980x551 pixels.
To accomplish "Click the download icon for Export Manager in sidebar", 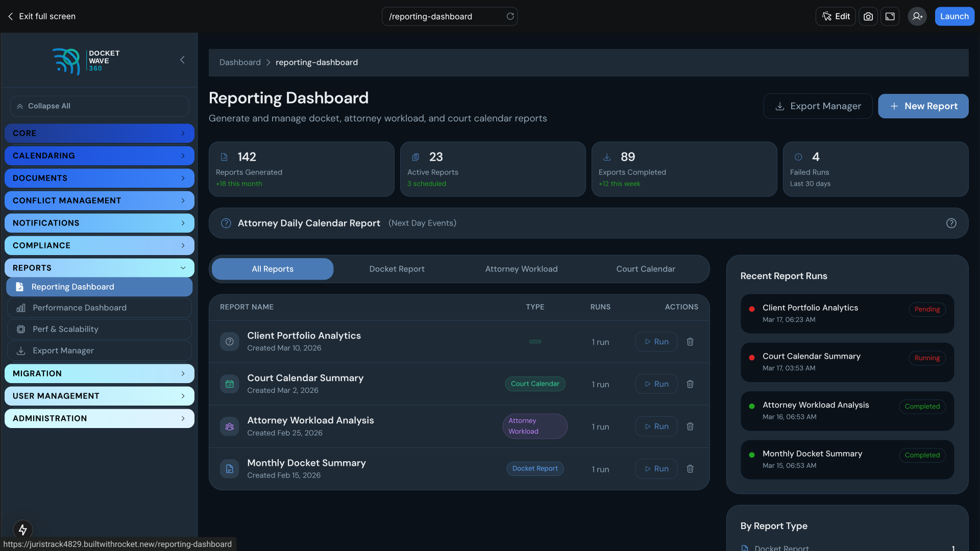I will pos(21,351).
